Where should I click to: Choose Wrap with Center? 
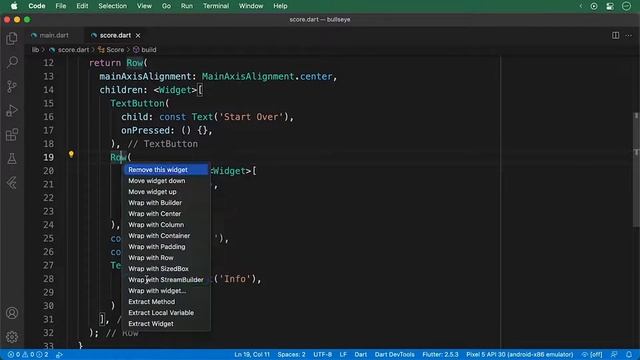pos(167,213)
